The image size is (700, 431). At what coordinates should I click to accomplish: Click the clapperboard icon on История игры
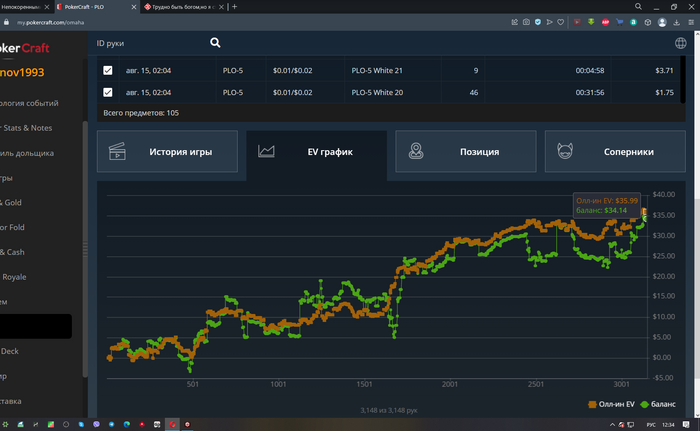click(117, 151)
